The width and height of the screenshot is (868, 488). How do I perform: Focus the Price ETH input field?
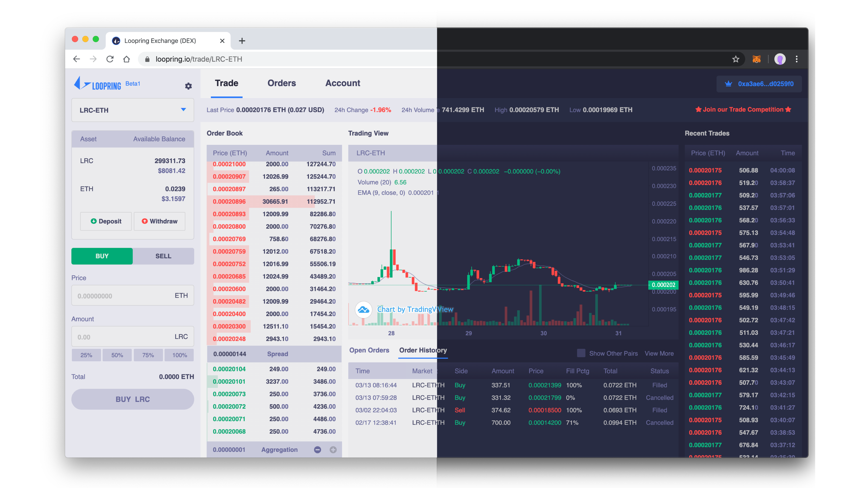coord(132,295)
